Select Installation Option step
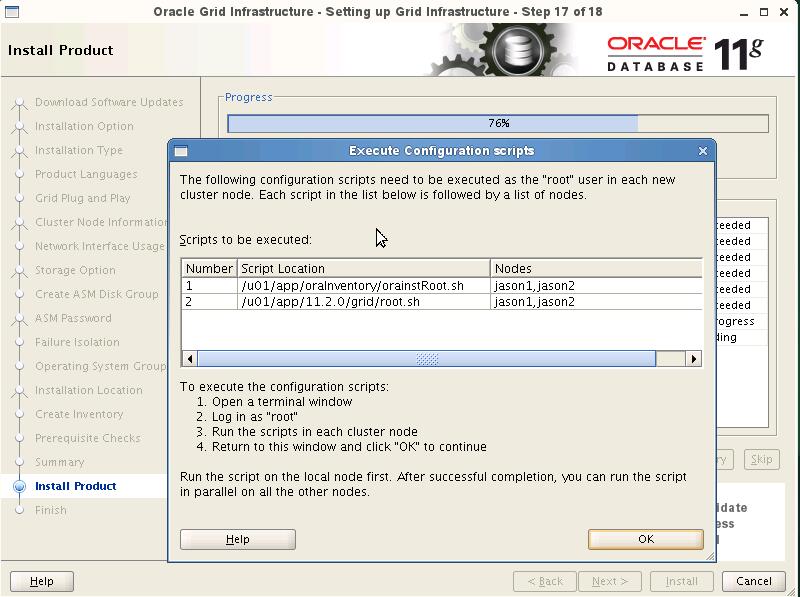The image size is (800, 597). [x=84, y=126]
